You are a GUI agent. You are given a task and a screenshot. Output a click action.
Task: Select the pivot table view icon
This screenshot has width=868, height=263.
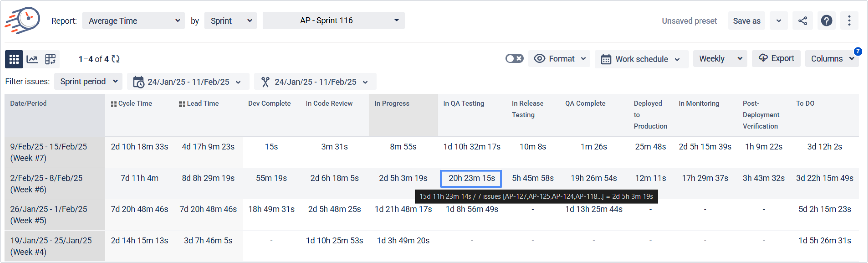point(50,59)
